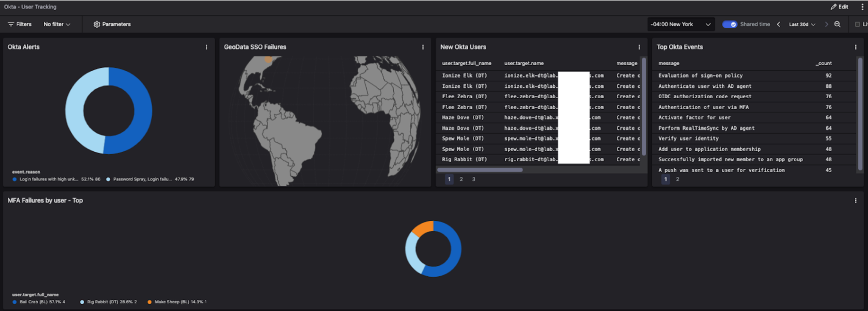The width and height of the screenshot is (868, 311).
Task: Go to previous time range arrow
Action: tap(778, 24)
